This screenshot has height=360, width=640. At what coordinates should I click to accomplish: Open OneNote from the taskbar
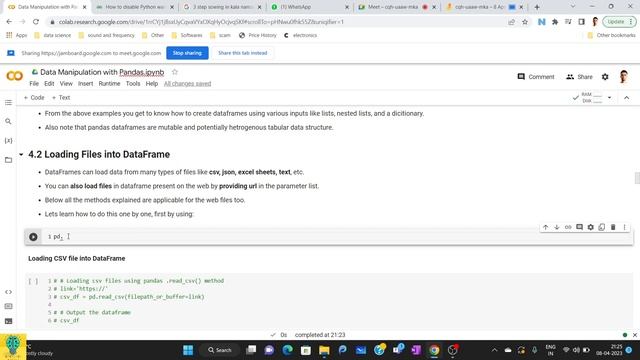point(416,350)
